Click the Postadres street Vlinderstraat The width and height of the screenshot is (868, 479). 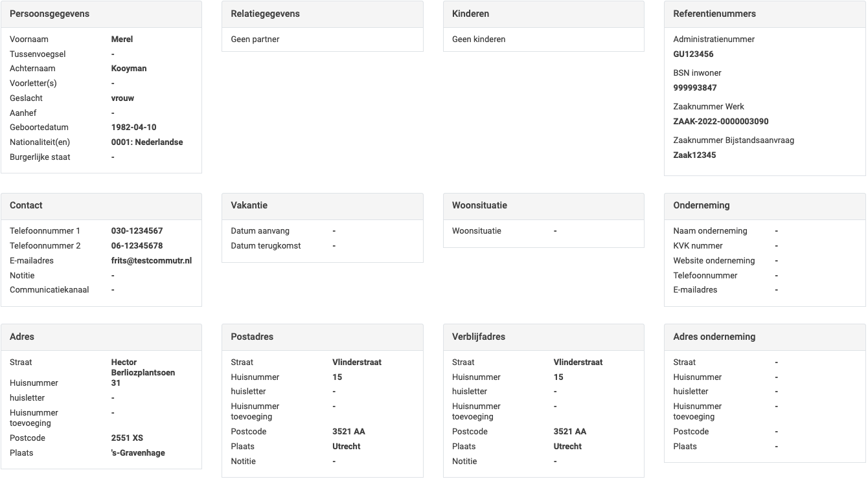click(358, 362)
